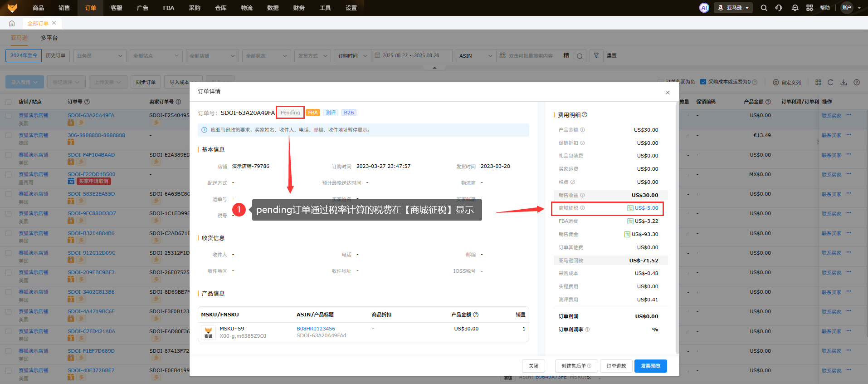Click the estimate badge beside US$-93.30 commission

click(627, 234)
